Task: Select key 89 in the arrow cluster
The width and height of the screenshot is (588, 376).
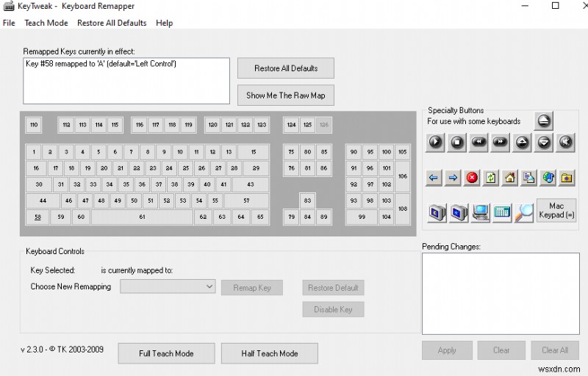Action: pyautogui.click(x=324, y=217)
